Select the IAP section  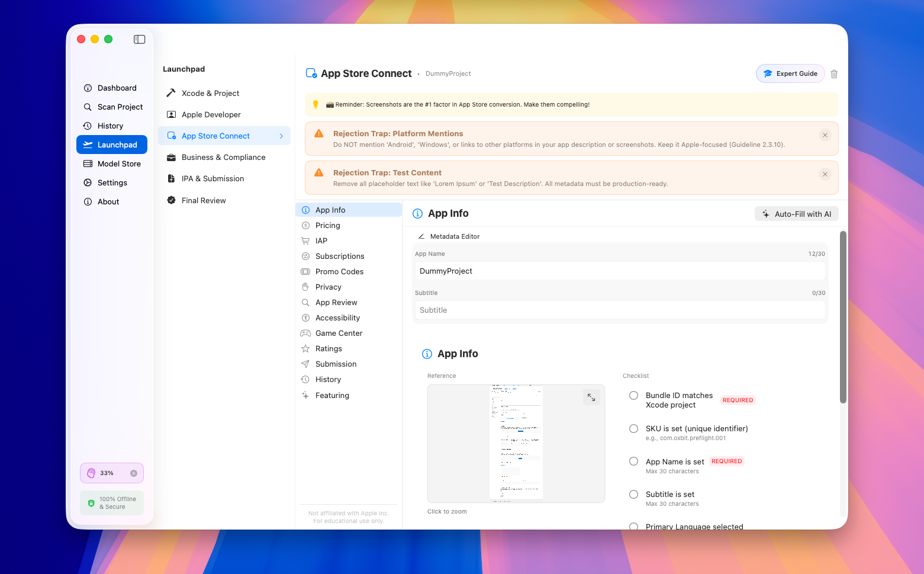(x=321, y=240)
